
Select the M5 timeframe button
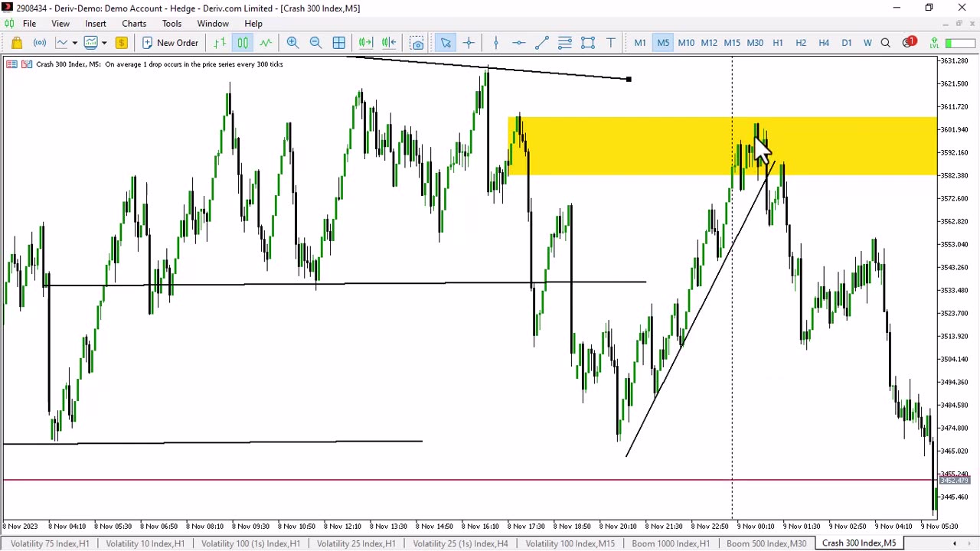coord(663,43)
